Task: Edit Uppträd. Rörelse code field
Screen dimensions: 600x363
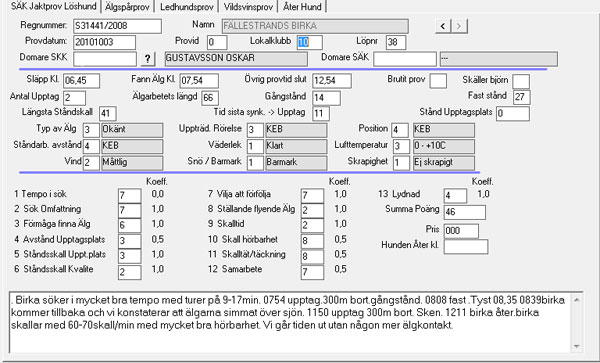Action: point(255,130)
